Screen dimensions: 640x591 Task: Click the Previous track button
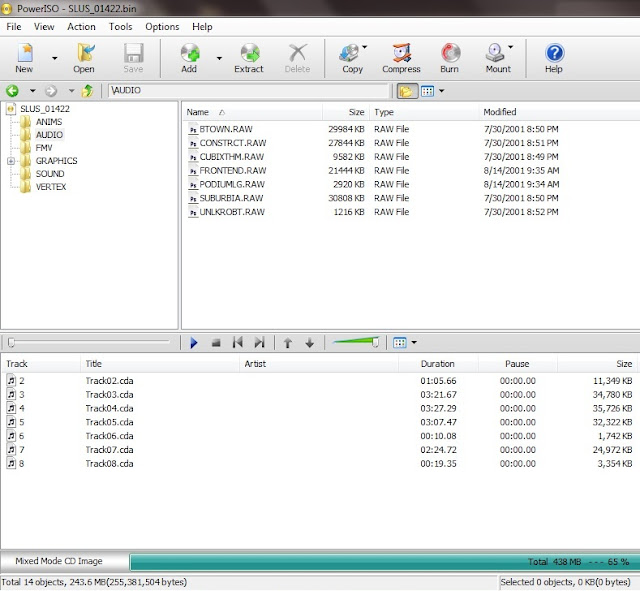238,342
